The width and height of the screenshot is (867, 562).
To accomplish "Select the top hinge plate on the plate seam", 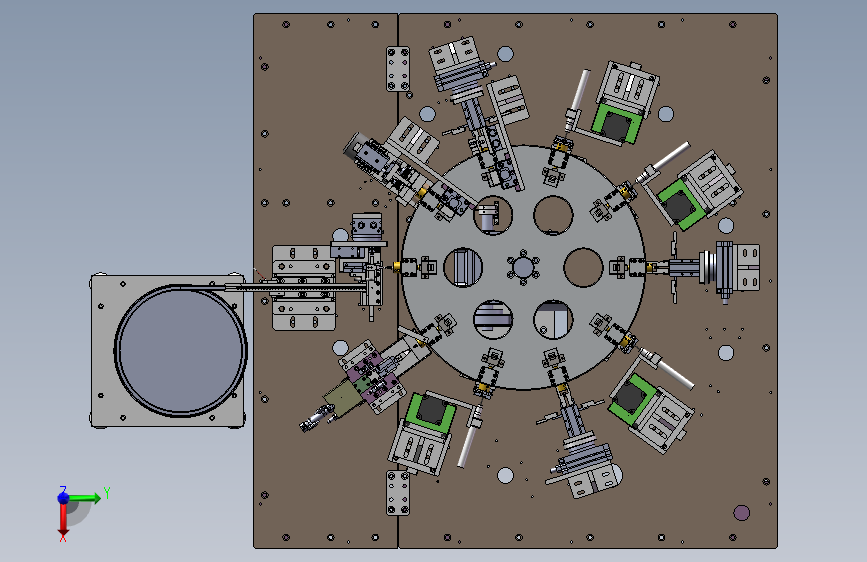I will coord(398,69).
